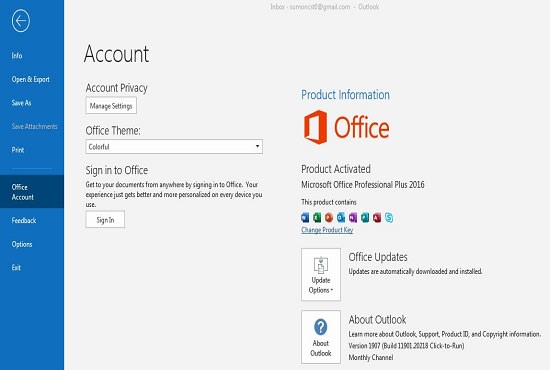550x370 pixels.
Task: Click the Microsoft Office Professional Plus 2016 text
Action: (363, 184)
